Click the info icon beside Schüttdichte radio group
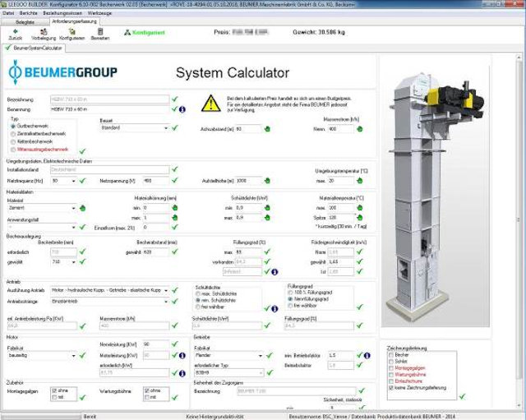This screenshot has height=420, width=526. [x=275, y=308]
